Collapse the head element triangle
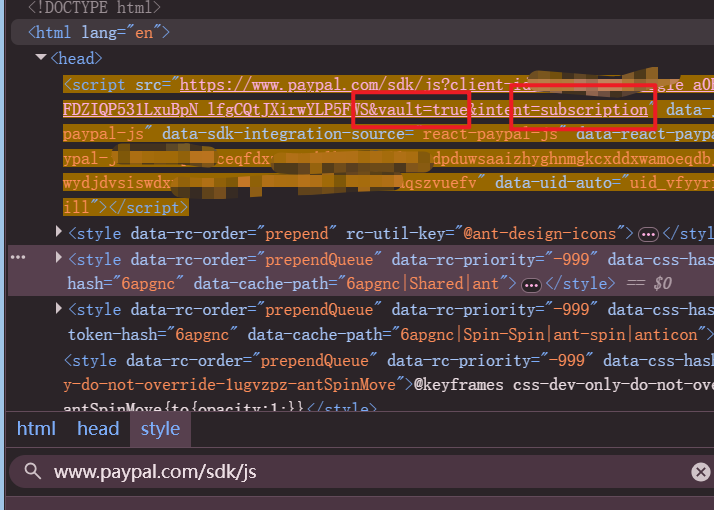 click(x=41, y=57)
